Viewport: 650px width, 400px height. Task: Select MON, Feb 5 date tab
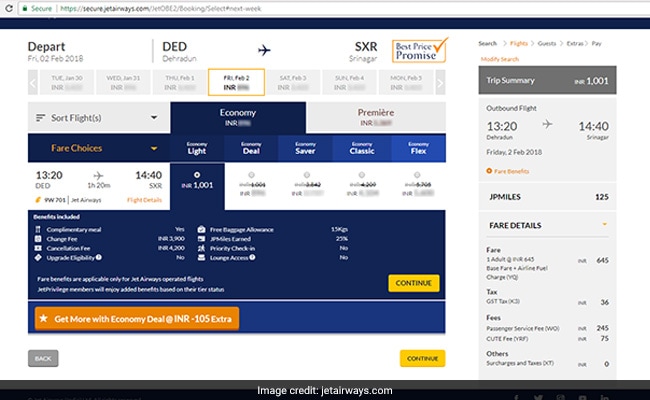click(x=405, y=82)
